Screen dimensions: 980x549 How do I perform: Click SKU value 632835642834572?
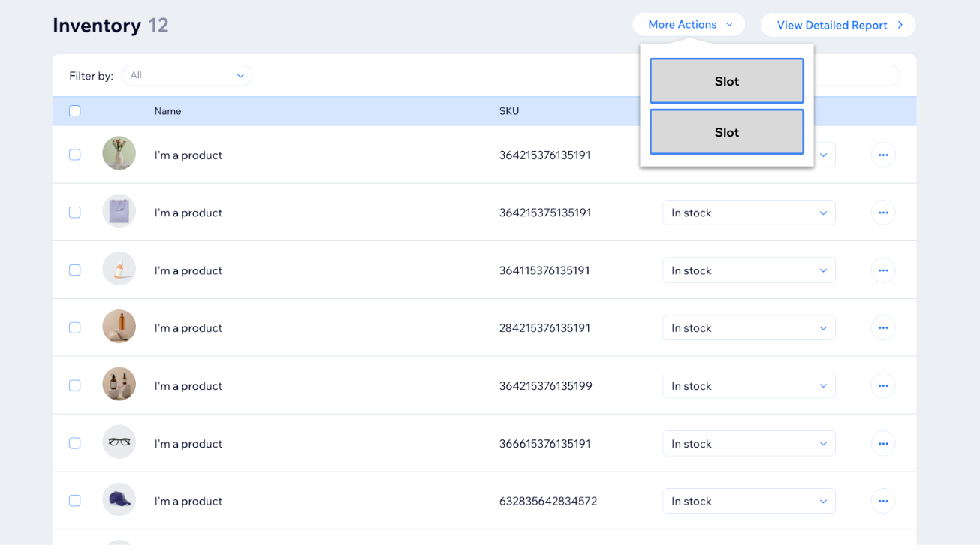548,502
